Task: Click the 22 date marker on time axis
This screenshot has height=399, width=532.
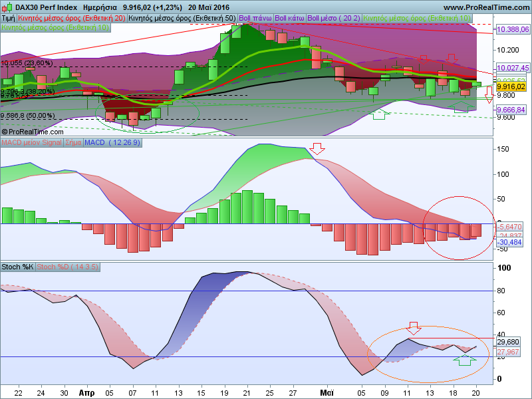Action: 19,393
